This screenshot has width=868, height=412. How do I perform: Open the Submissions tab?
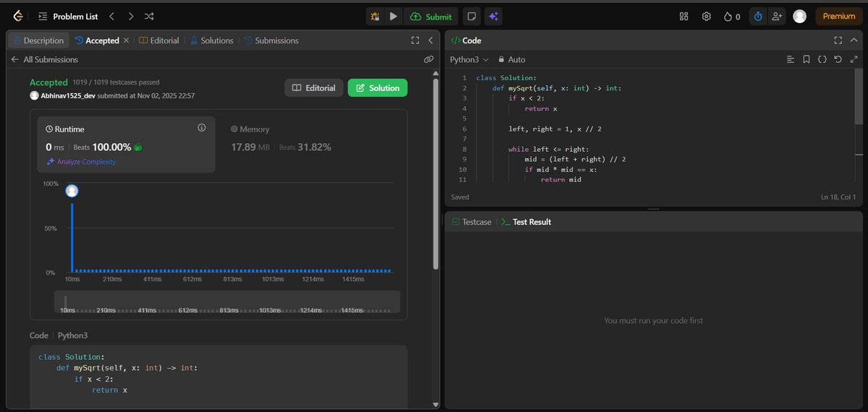272,40
